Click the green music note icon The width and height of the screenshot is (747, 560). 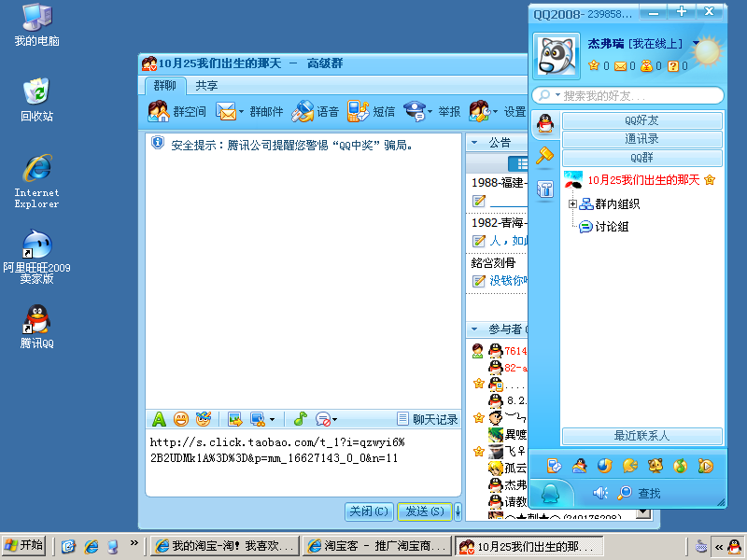tap(300, 419)
